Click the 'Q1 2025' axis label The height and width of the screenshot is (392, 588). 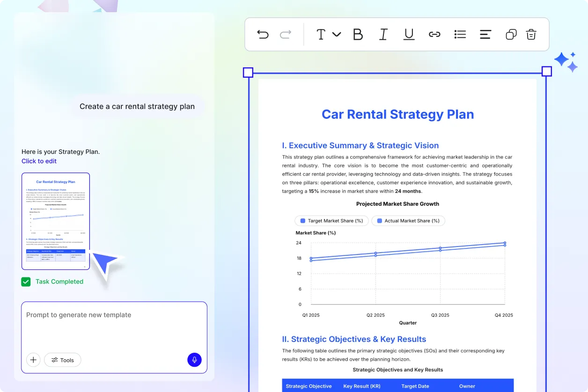point(311,315)
